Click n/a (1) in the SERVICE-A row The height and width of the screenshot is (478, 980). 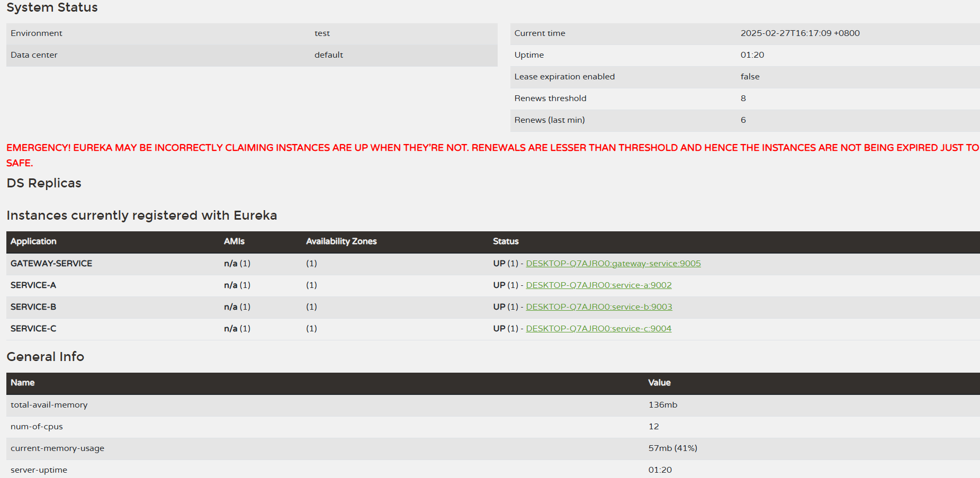pyautogui.click(x=237, y=285)
